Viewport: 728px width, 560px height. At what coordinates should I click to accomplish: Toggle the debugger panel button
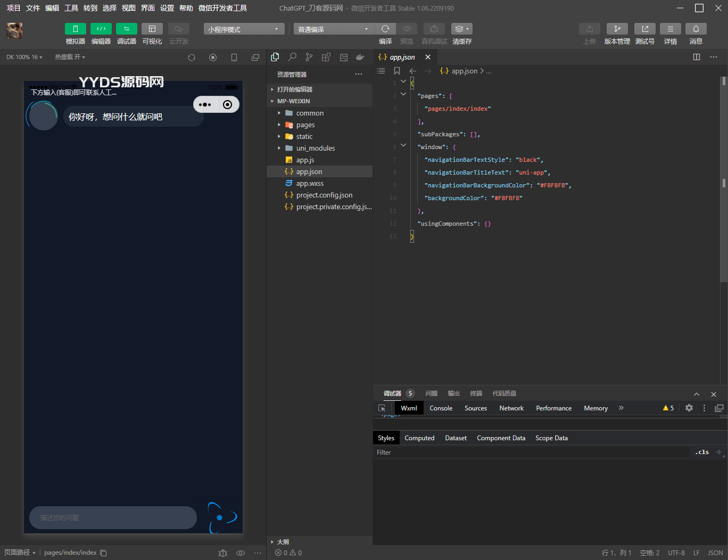pos(126,29)
